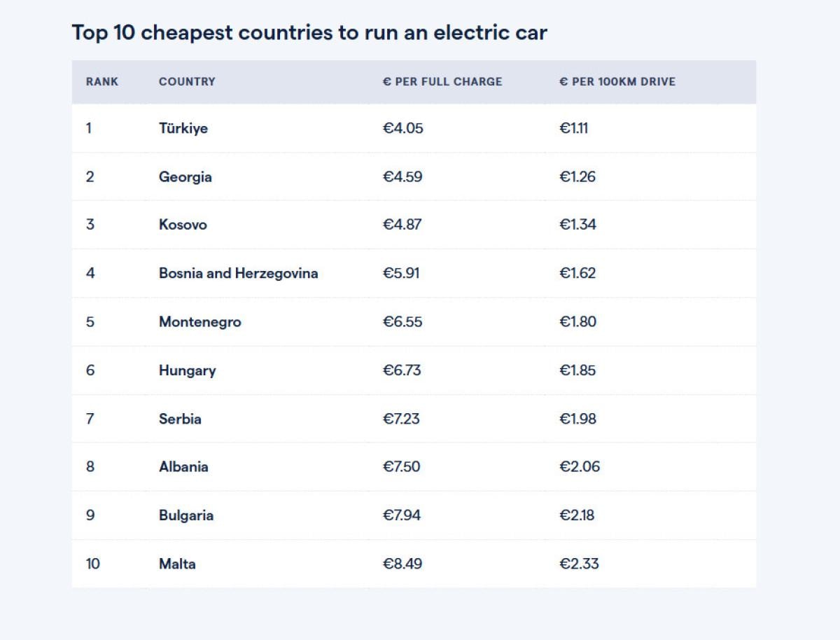Click Bosnia and Herzegovina in the table
840x640 pixels.
click(x=238, y=274)
